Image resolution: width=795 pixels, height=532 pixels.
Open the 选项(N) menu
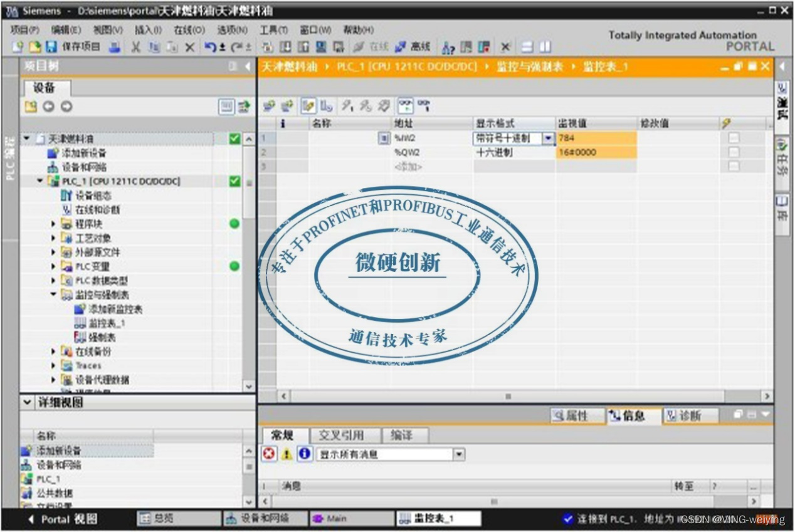pos(232,29)
